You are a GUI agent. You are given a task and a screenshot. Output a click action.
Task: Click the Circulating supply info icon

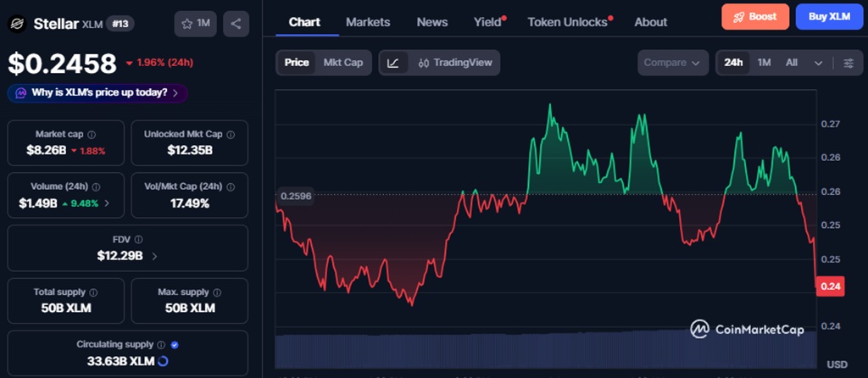coord(161,345)
